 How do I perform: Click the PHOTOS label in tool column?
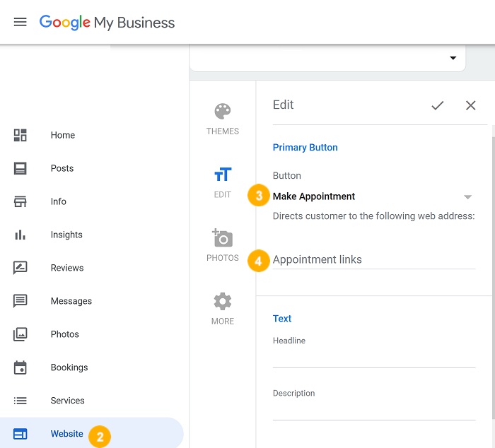click(x=223, y=258)
